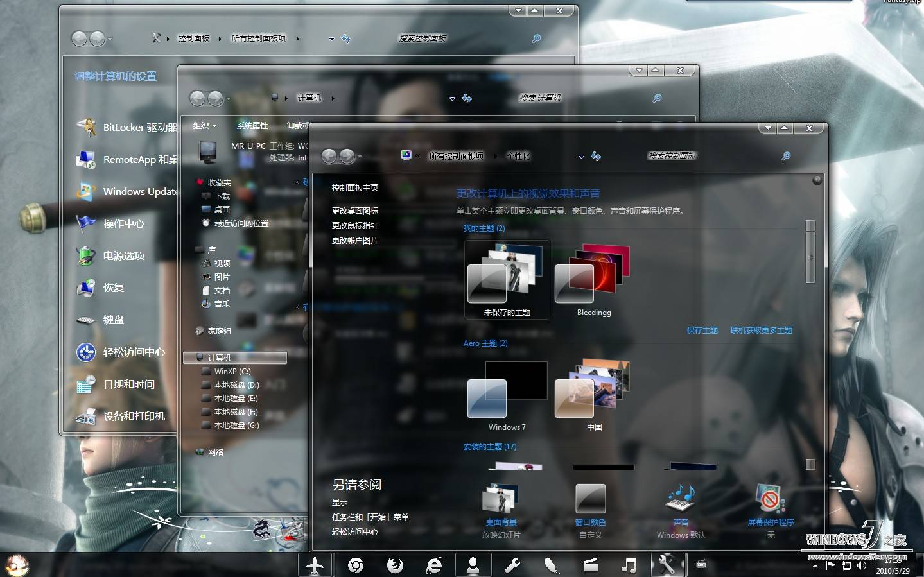Open address dropdown arrow in Personalization window
924x577 pixels.
click(x=581, y=157)
